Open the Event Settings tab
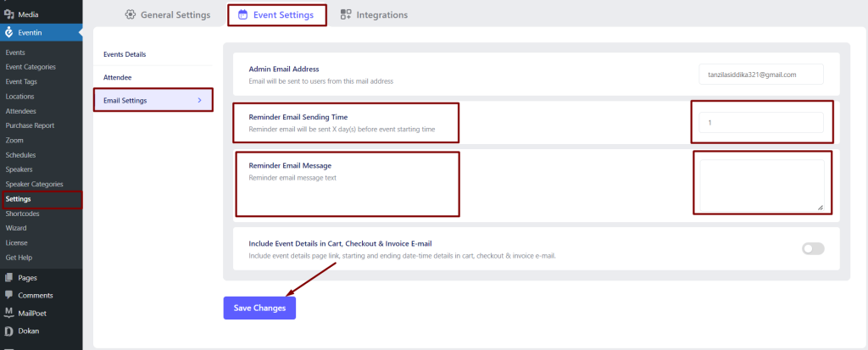Screen dimensions: 868x350 (277, 15)
